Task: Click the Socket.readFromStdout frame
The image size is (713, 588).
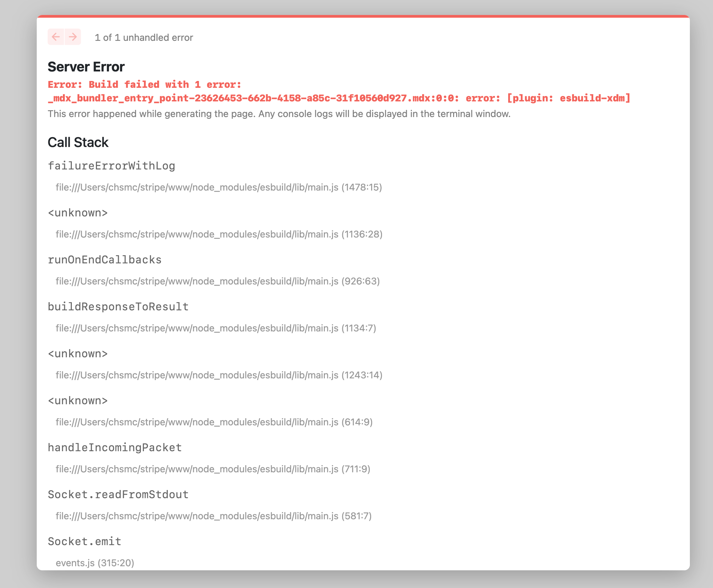Action: pos(118,494)
